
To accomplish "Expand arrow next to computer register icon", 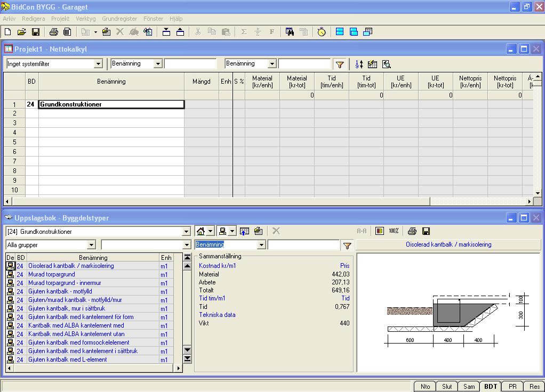I will [233, 231].
